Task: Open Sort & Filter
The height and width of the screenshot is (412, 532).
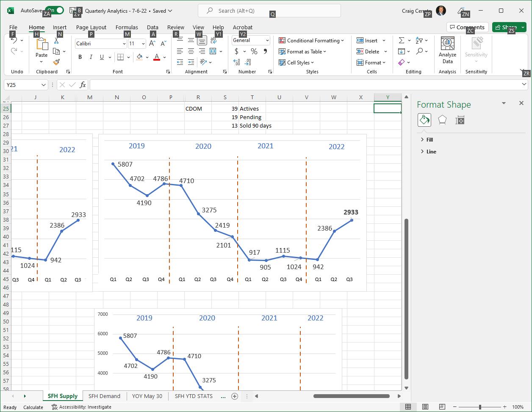Action: (x=419, y=40)
